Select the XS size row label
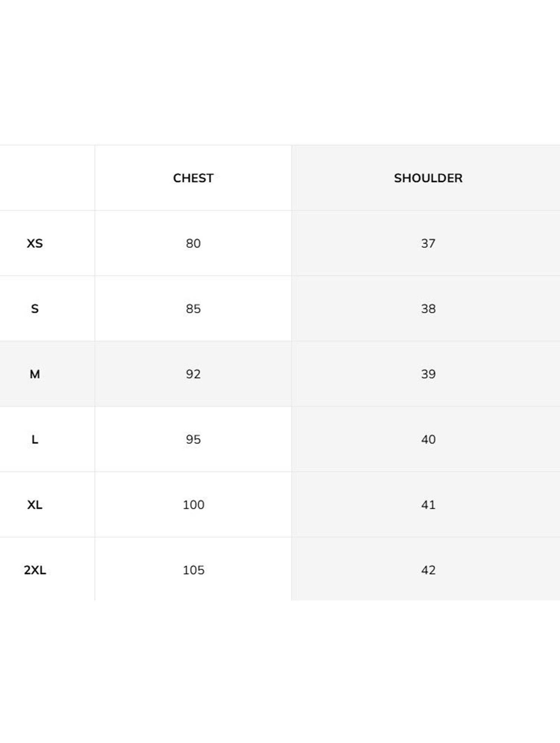The image size is (560, 743). click(35, 243)
